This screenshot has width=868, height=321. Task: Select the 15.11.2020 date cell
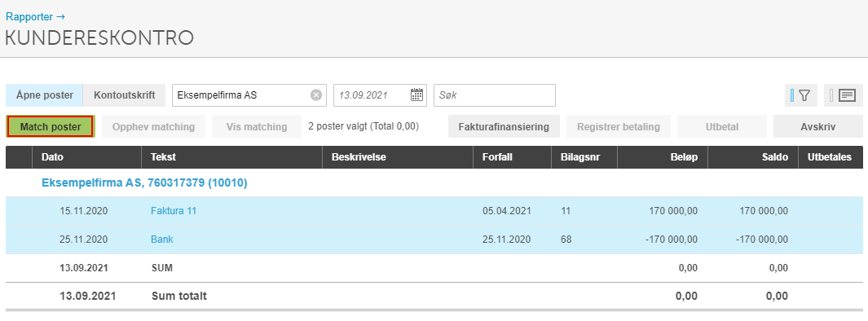[x=84, y=211]
